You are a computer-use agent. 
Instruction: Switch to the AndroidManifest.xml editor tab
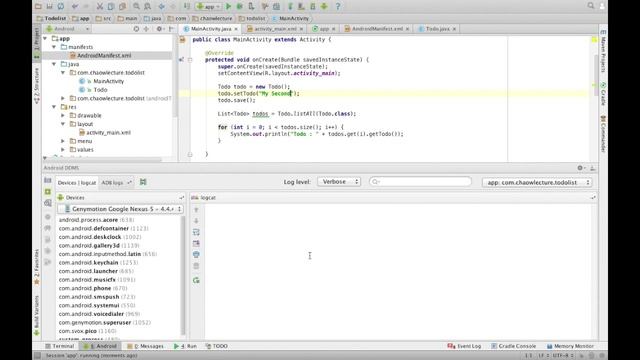(377, 29)
